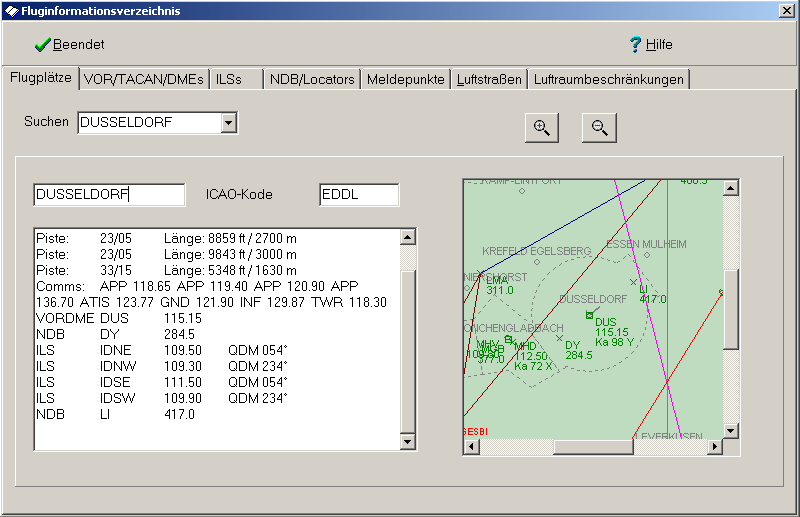Click the DUS VOR symbol on map
Screen dimensions: 800x517
(589, 315)
